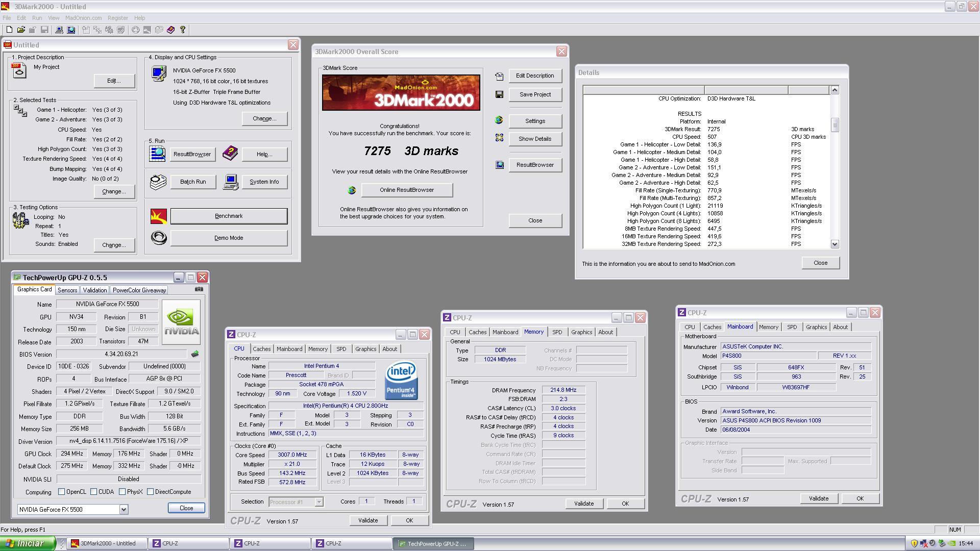This screenshot has width=980, height=551.
Task: Open the NVIDIA GeForce FX 5500 dropdown
Action: coord(124,509)
